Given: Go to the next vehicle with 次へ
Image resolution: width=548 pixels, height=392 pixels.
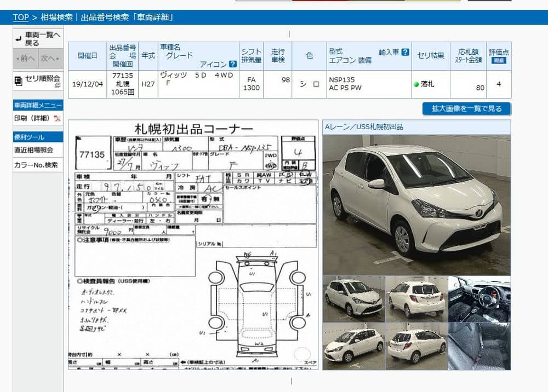Looking at the screenshot, I should 50,59.
